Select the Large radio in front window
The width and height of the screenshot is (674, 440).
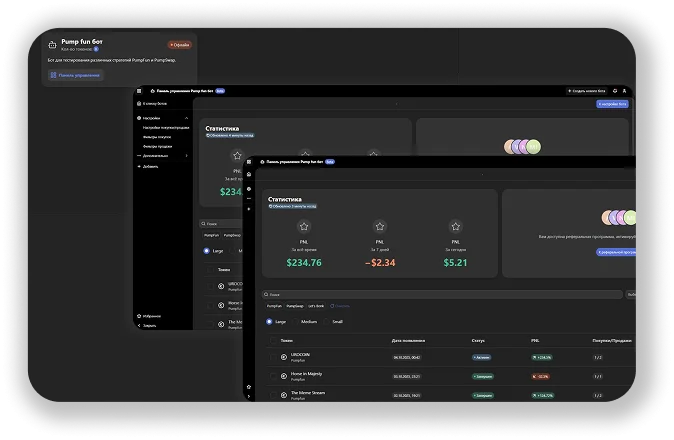(269, 321)
